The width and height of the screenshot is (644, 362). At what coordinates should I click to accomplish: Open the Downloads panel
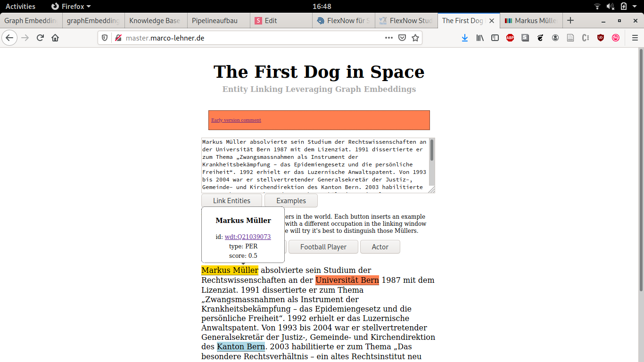465,38
